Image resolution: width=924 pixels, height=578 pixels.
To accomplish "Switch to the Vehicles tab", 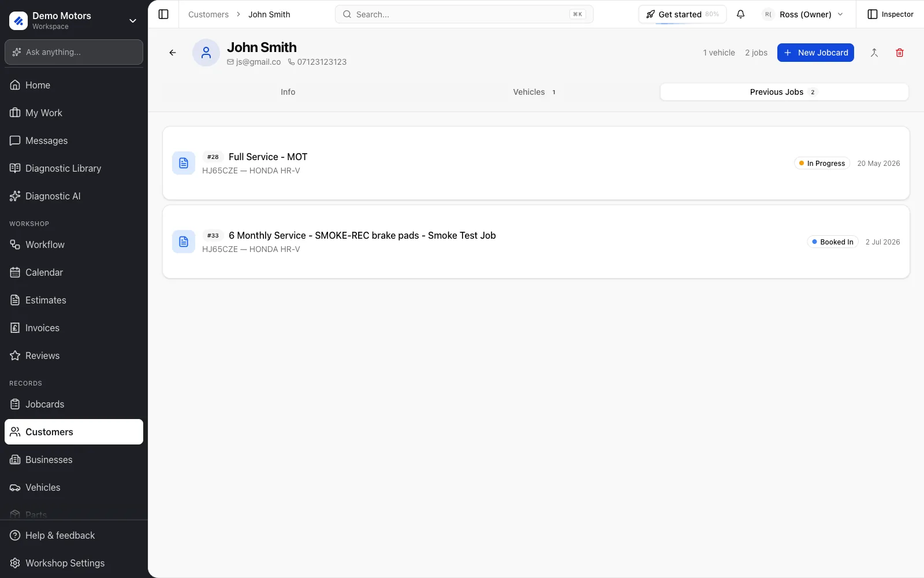I will click(x=535, y=92).
